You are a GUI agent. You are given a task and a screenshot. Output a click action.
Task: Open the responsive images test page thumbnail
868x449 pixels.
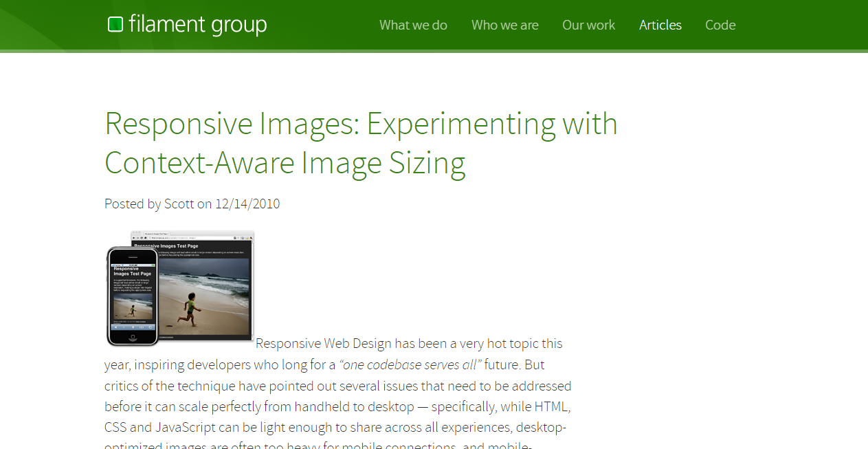coord(180,289)
